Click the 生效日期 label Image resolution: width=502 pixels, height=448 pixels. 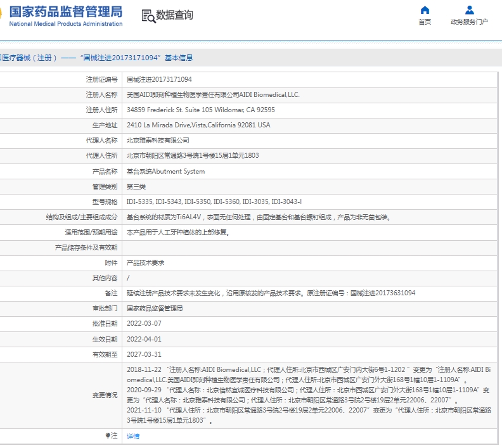[x=105, y=339]
